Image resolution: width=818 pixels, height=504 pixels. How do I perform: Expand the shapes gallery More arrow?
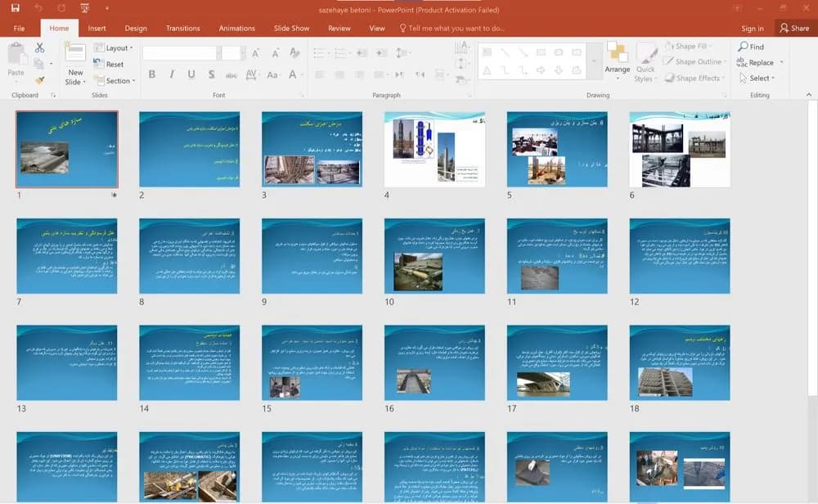tap(594, 61)
